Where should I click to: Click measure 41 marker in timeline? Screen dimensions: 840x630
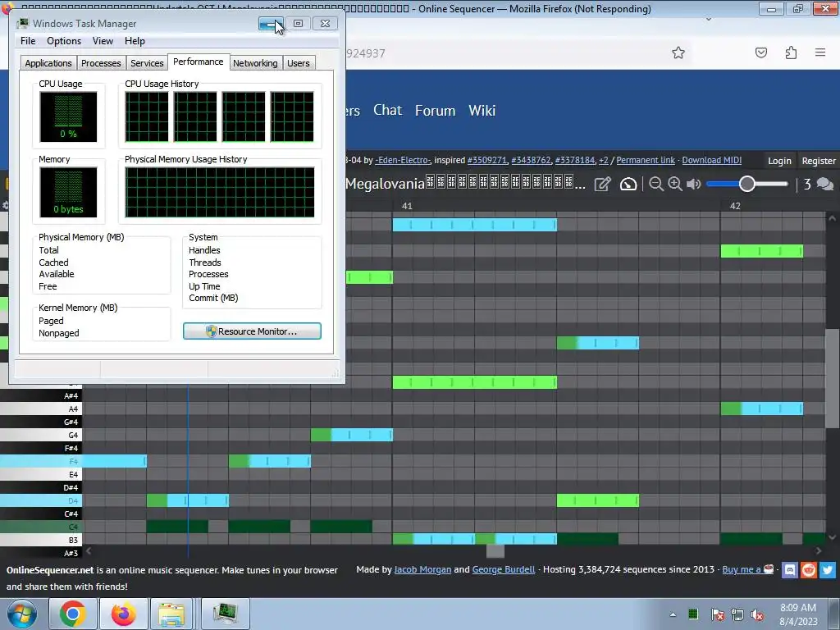point(407,206)
